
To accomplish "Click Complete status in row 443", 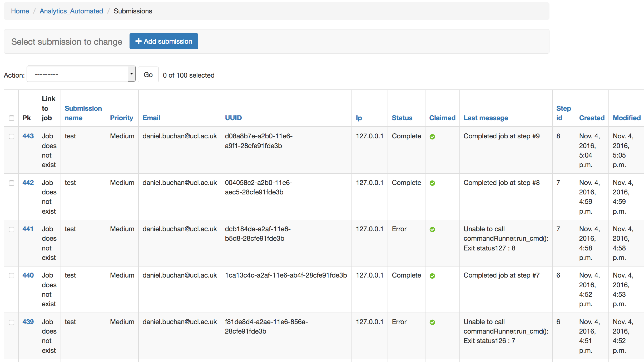I will [406, 136].
